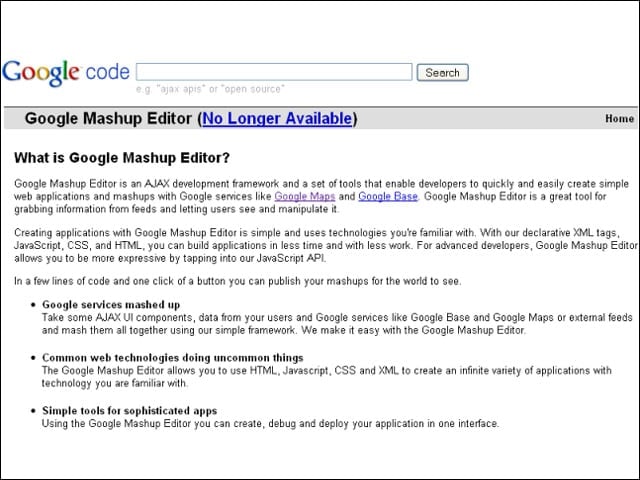Open the Google Maps link

(x=304, y=196)
